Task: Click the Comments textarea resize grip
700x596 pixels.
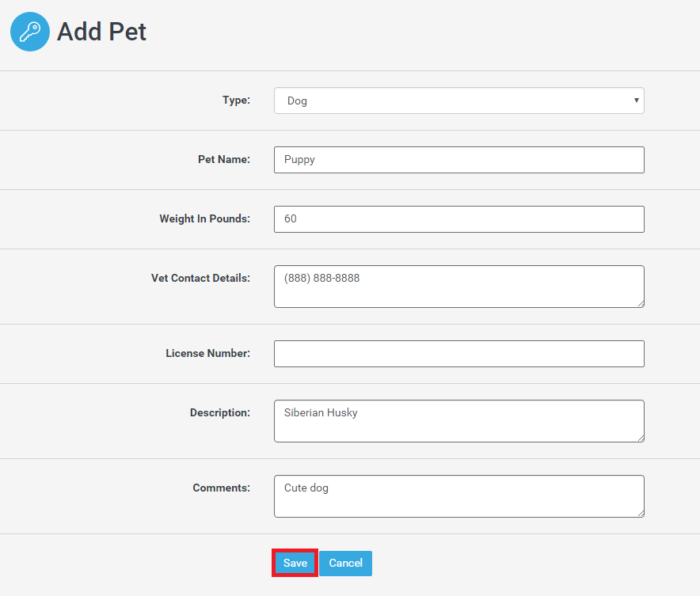Action: (x=640, y=512)
